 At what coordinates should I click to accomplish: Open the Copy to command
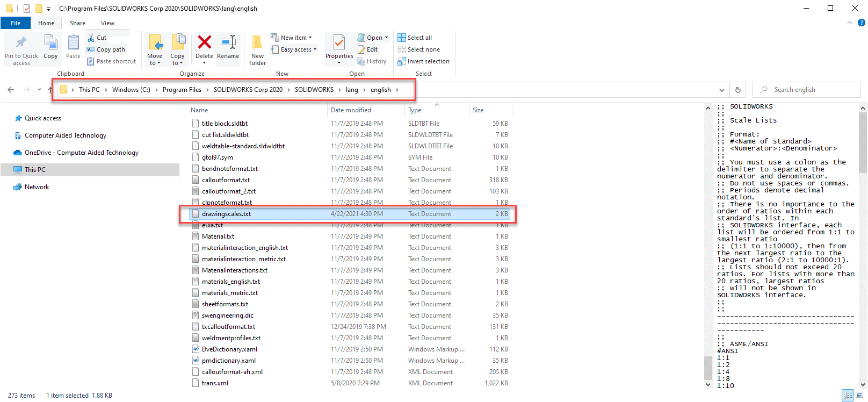[177, 49]
